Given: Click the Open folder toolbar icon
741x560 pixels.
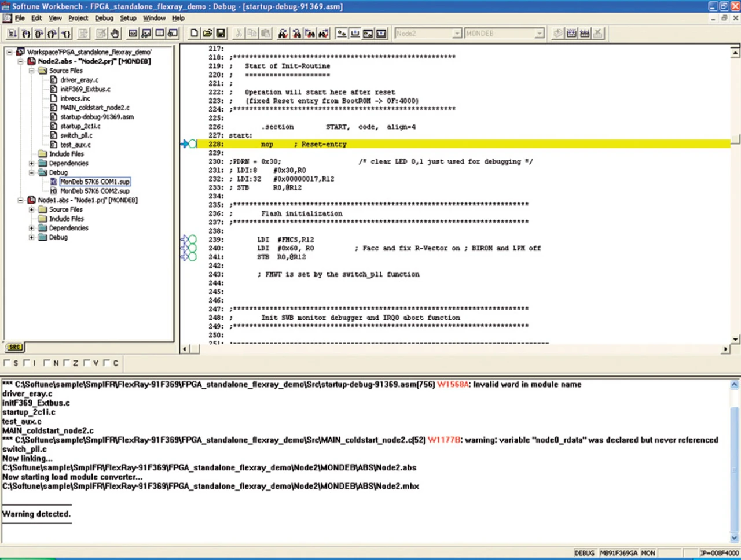Looking at the screenshot, I should tap(207, 34).
